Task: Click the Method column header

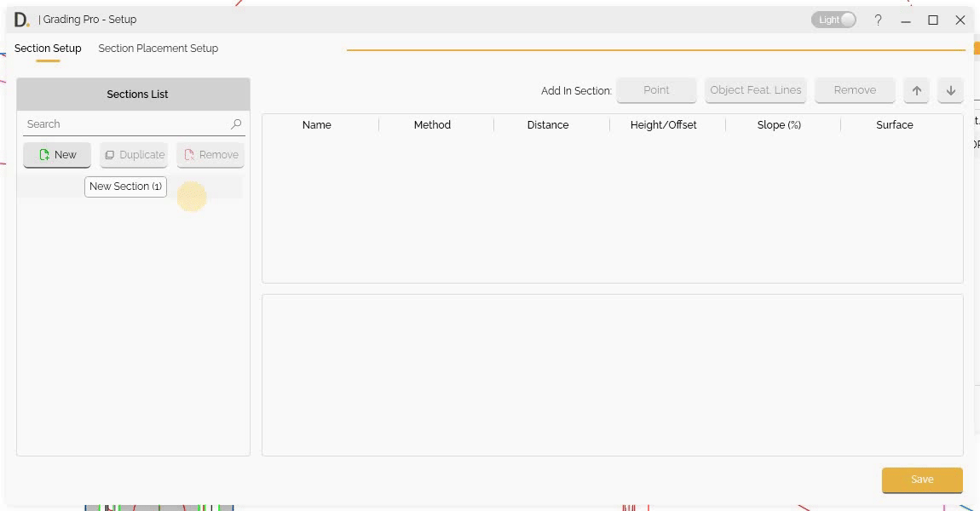Action: 432,124
